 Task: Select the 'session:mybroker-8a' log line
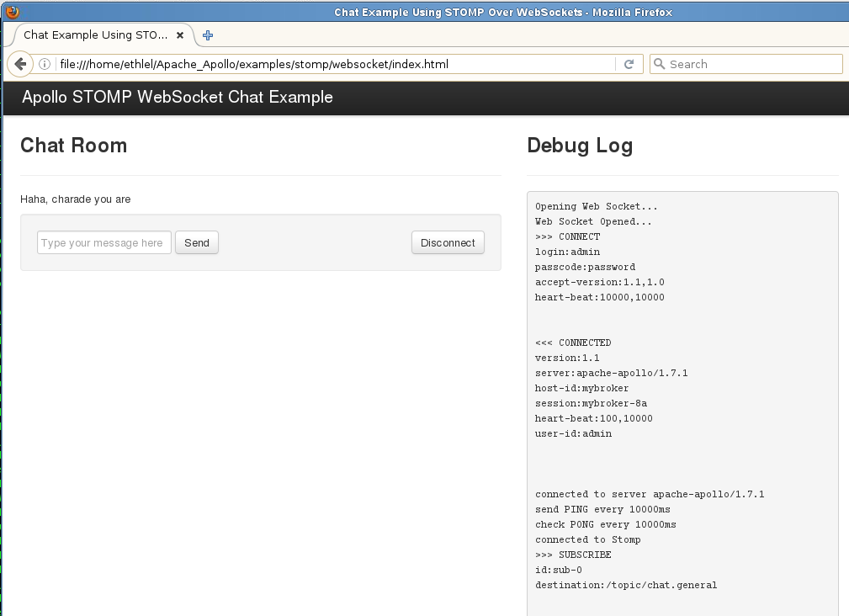click(x=591, y=403)
